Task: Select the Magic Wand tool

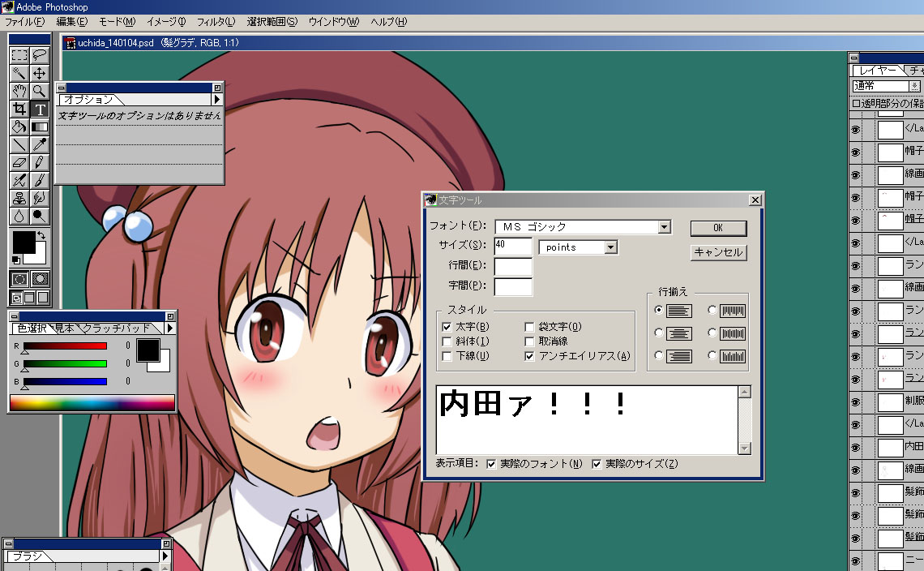Action: click(x=19, y=73)
